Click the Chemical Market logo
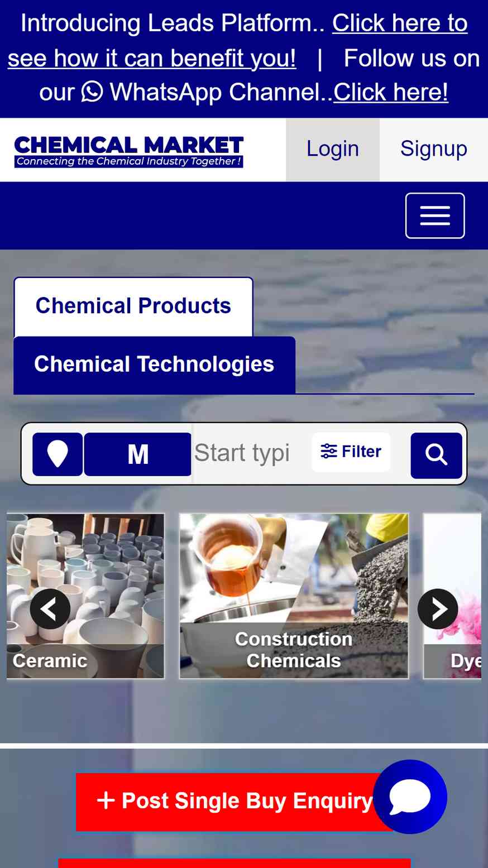Viewport: 488px width, 868px height. pos(129,151)
